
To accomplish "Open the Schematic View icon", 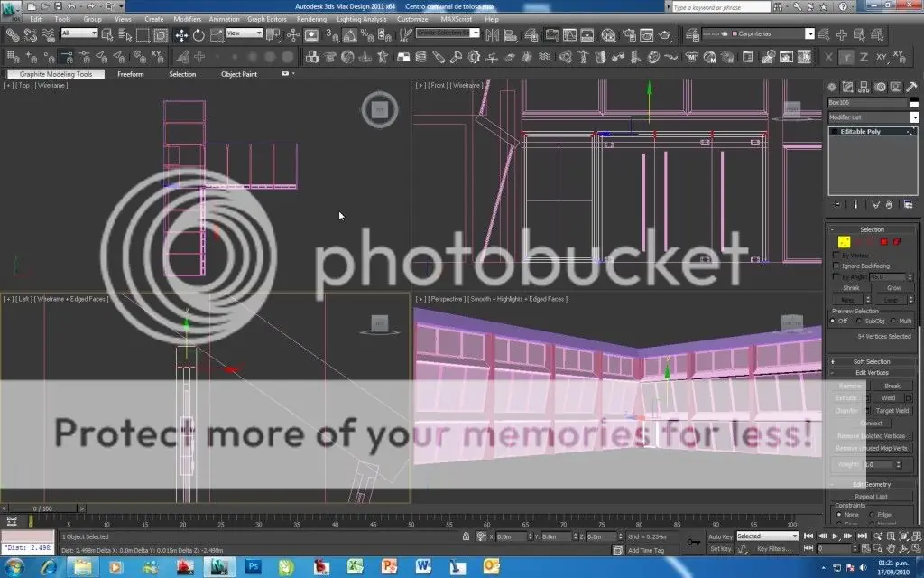I will pos(587,35).
